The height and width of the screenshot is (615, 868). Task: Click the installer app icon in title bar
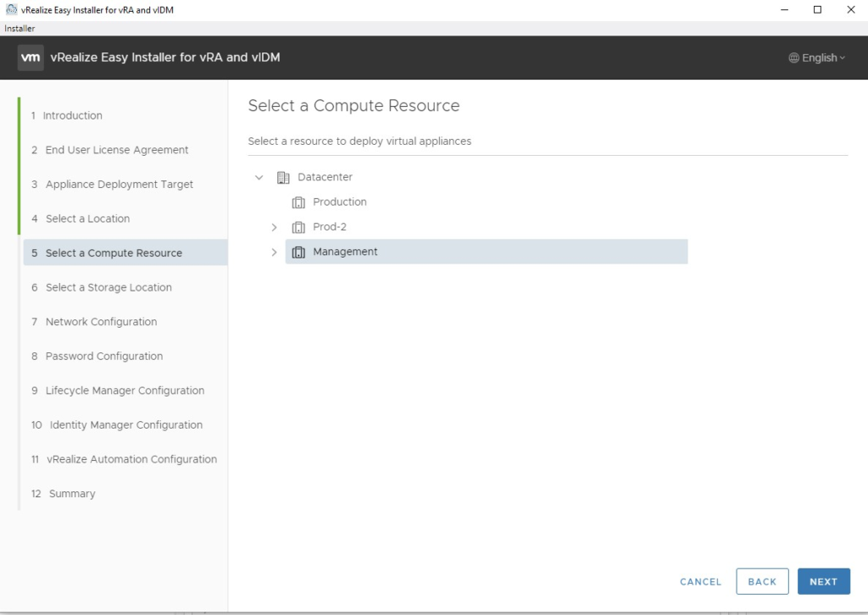tap(11, 9)
